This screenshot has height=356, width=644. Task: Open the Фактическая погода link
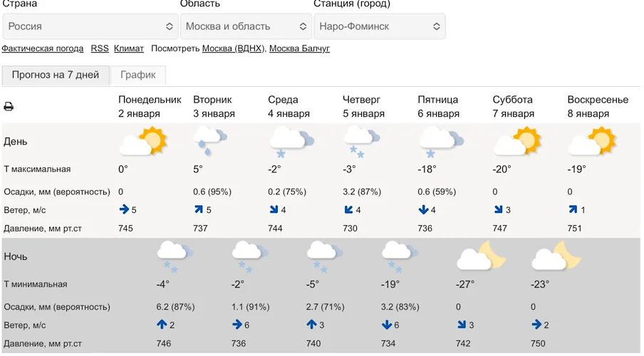click(x=42, y=48)
